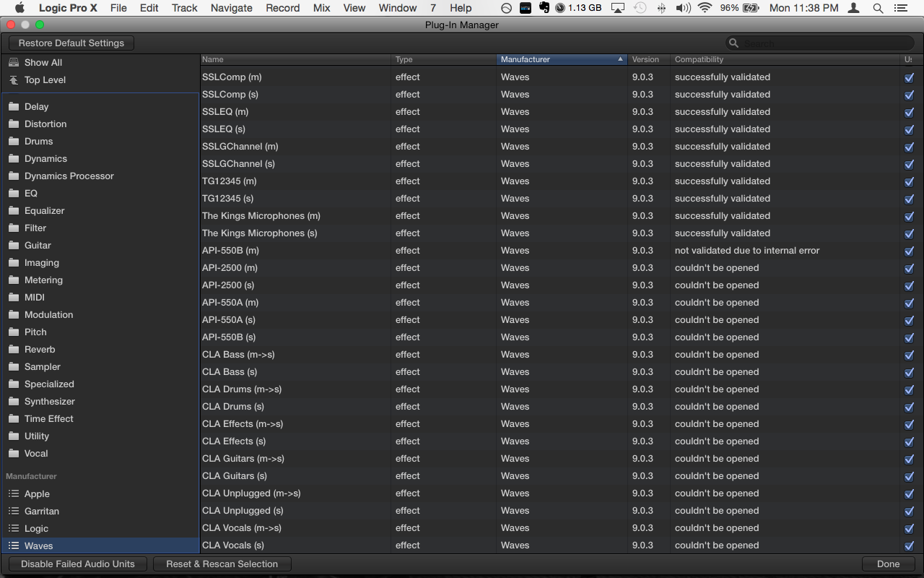924x578 pixels.
Task: Click the Wi-Fi status icon
Action: point(705,8)
